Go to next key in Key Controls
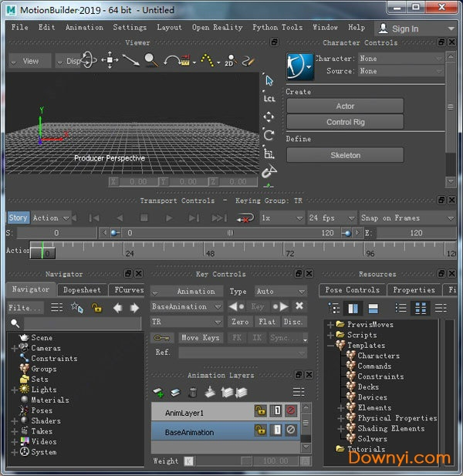 [281, 306]
